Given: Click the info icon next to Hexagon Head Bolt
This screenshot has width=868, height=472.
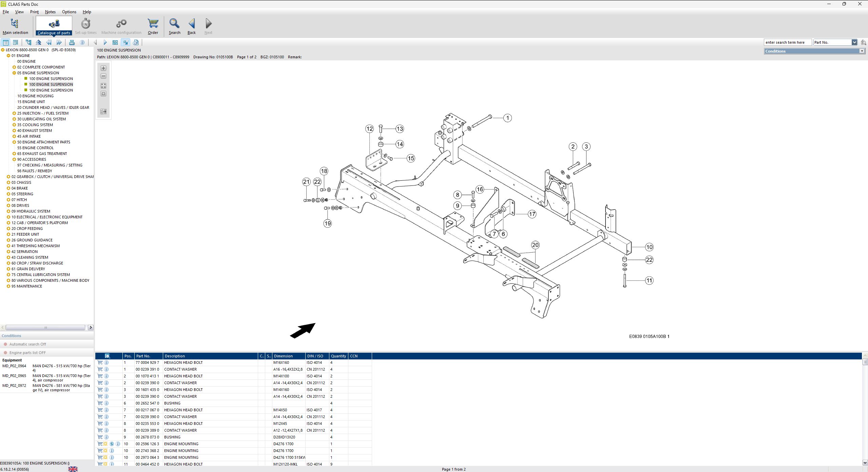Looking at the screenshot, I should 107,362.
